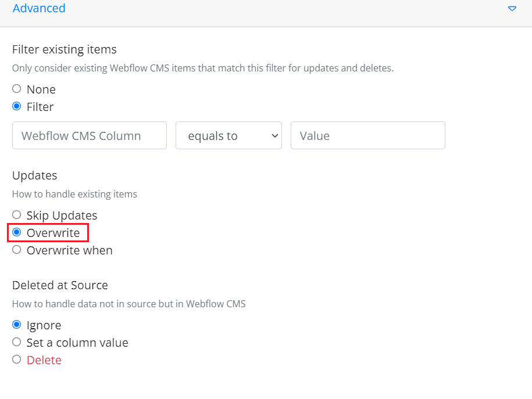
Task: Choose Skip Updates radio option
Action: [x=17, y=215]
